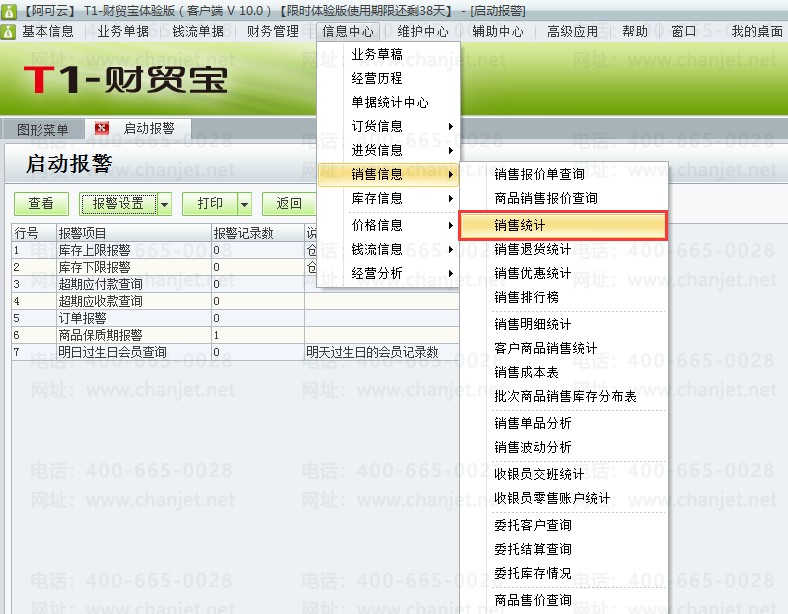Screen dimensions: 788x614
Task: Open 销售明细统计 from submenu
Action: [x=563, y=325]
